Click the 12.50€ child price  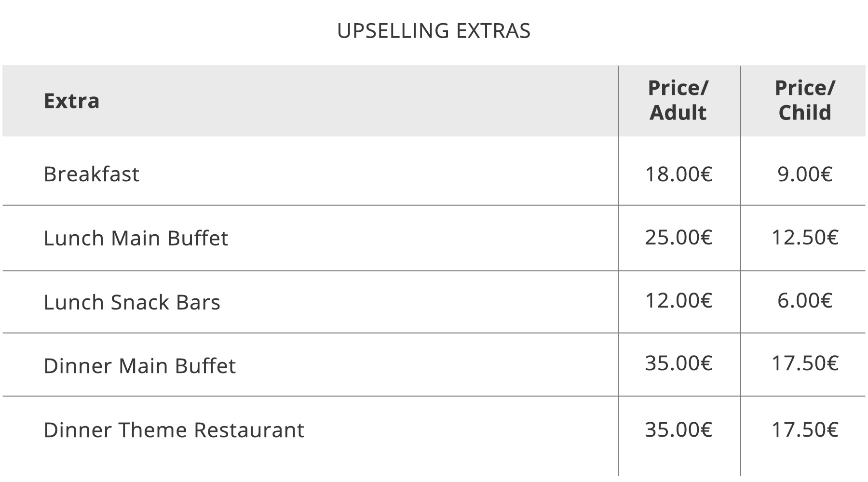pyautogui.click(x=805, y=237)
